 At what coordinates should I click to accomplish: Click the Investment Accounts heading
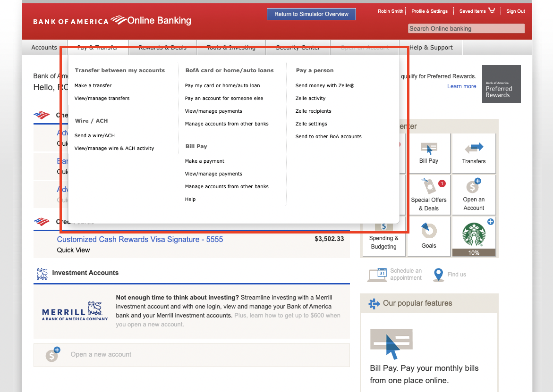click(x=85, y=273)
